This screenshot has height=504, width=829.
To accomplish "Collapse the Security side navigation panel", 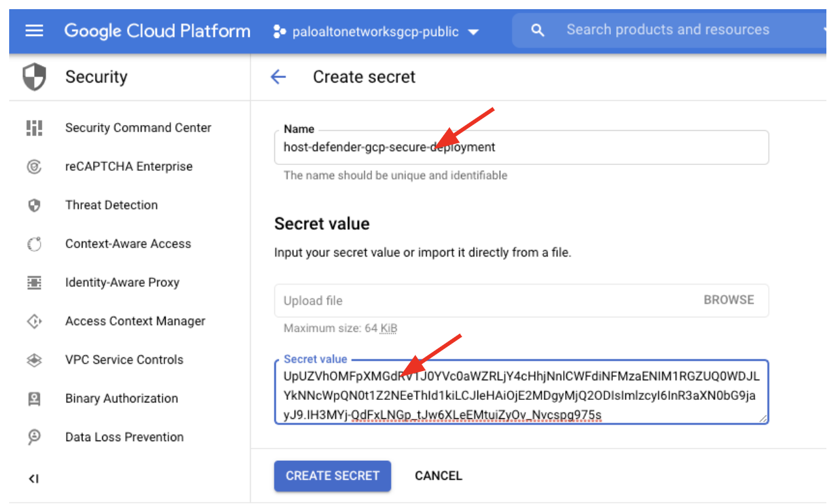I will 34,479.
